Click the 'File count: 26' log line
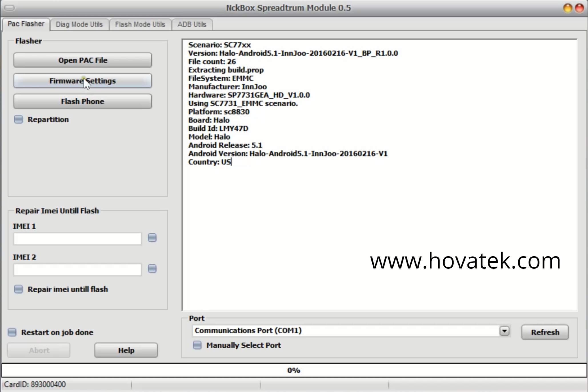 (212, 61)
